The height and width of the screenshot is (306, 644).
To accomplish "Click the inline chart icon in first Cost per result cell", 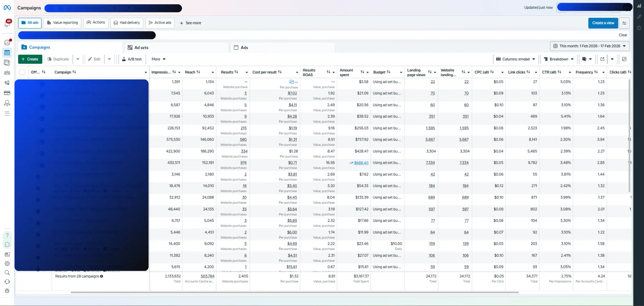I will pyautogui.click(x=292, y=82).
